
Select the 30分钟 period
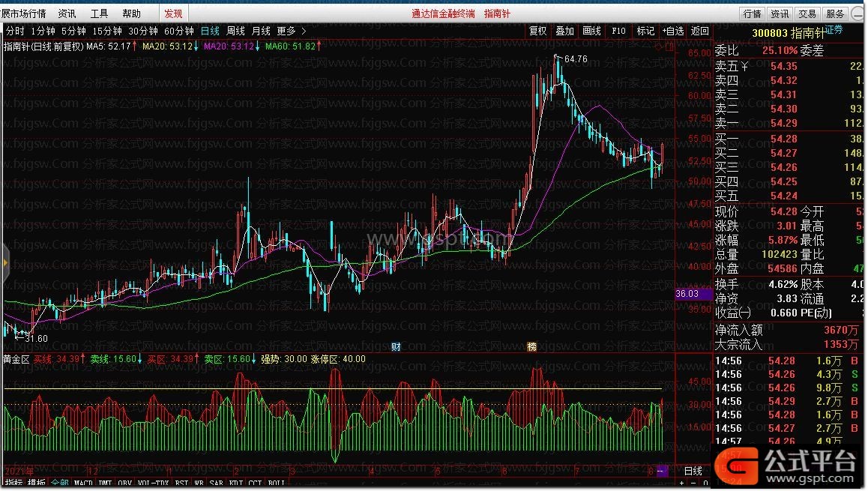(x=143, y=31)
